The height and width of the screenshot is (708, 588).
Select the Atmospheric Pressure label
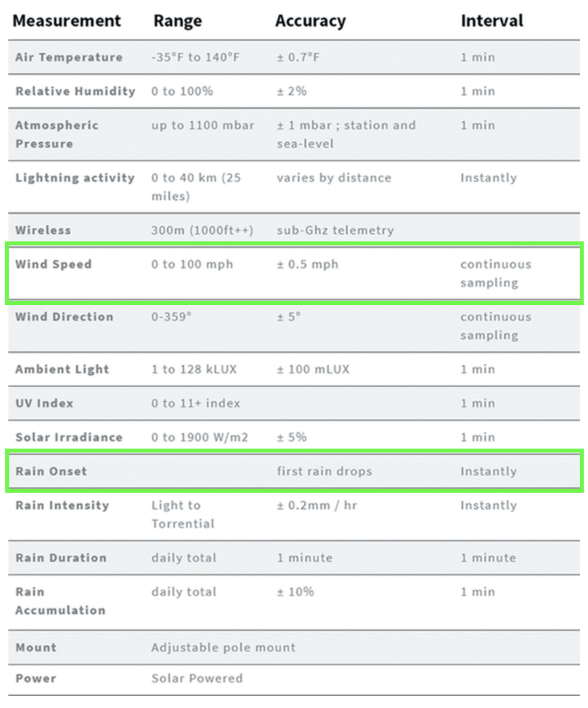click(x=57, y=134)
